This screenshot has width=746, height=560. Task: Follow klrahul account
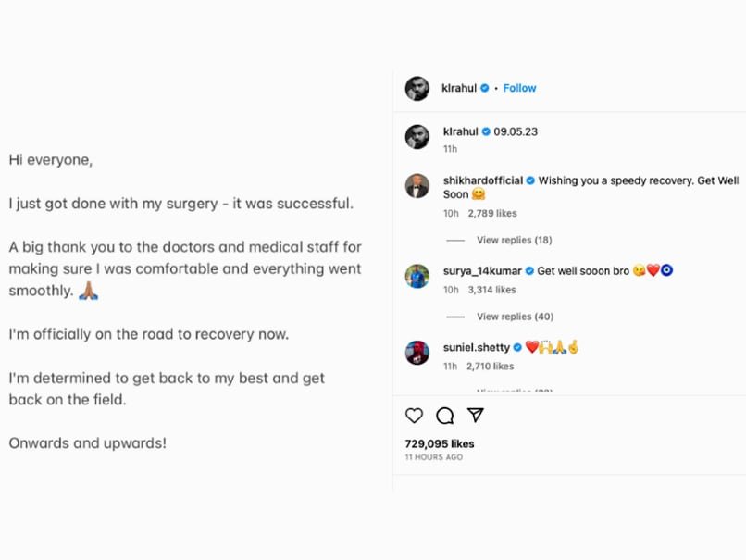coord(519,88)
